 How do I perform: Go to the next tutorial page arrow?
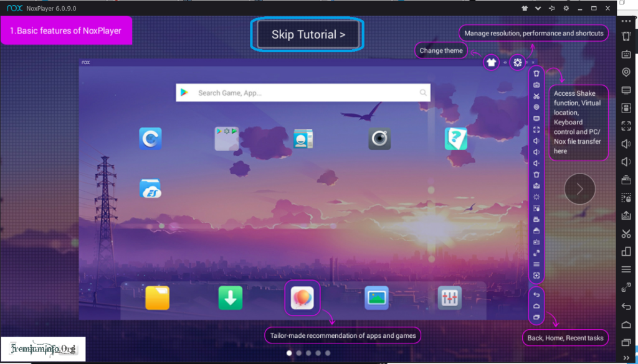(x=580, y=189)
